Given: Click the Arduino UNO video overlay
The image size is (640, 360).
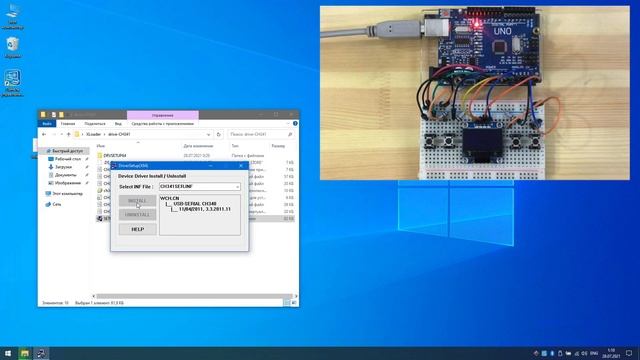Looking at the screenshot, I should point(475,93).
